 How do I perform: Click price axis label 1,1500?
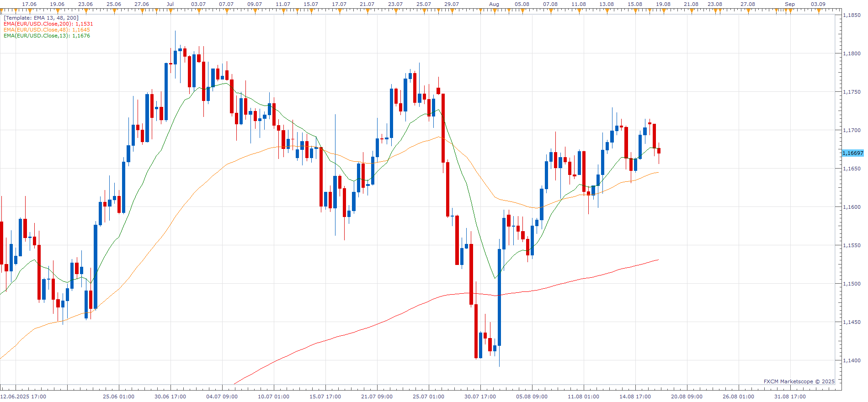(852, 284)
